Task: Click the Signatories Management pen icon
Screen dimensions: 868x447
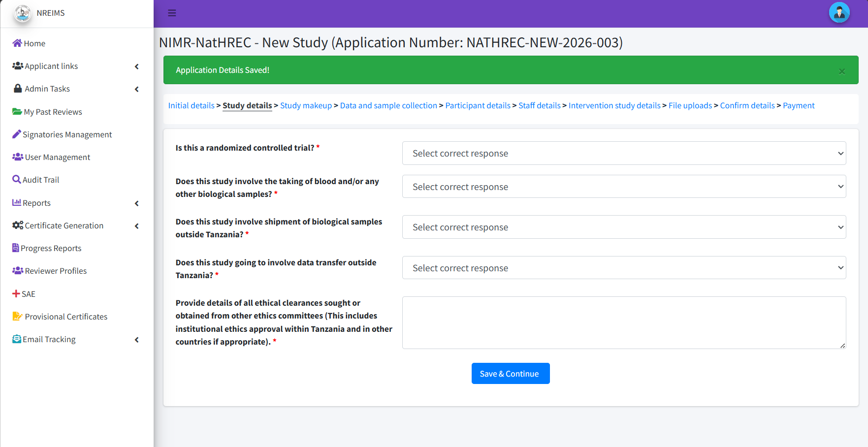Action: coord(17,134)
